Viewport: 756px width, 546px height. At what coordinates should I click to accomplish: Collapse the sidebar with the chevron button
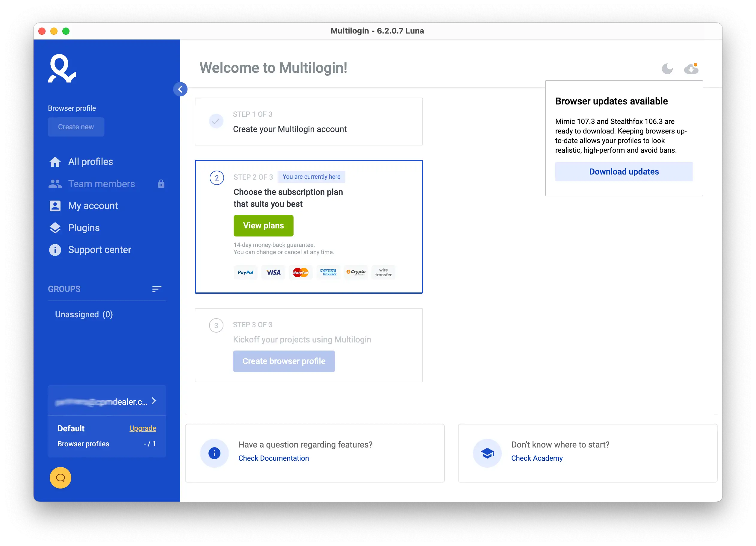[180, 89]
